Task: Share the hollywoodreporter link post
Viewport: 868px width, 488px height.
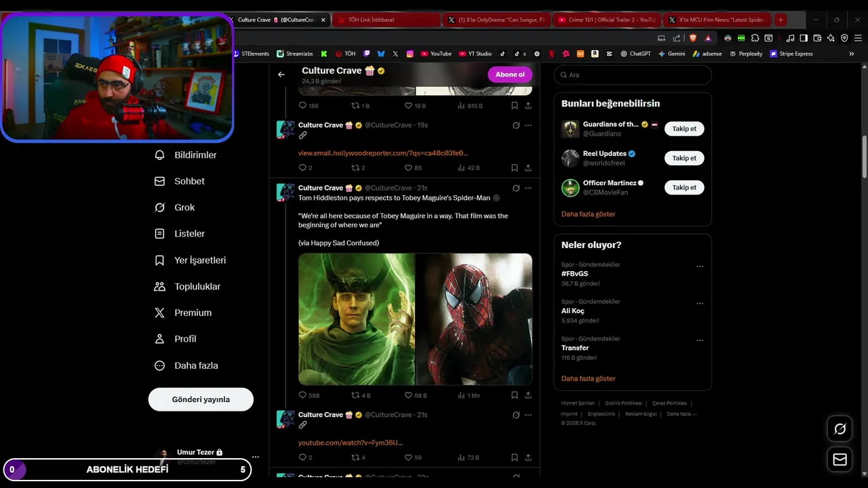Action: 528,167
